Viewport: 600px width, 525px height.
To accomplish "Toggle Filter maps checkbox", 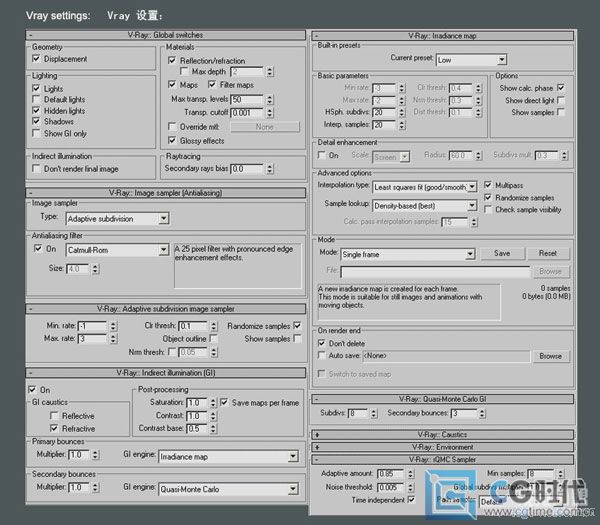I will tap(212, 85).
